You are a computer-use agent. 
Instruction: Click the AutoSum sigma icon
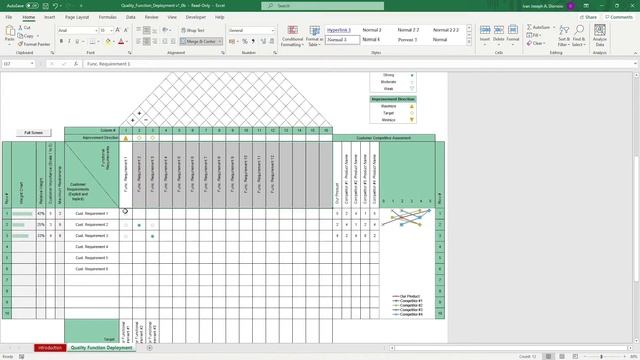529,27
